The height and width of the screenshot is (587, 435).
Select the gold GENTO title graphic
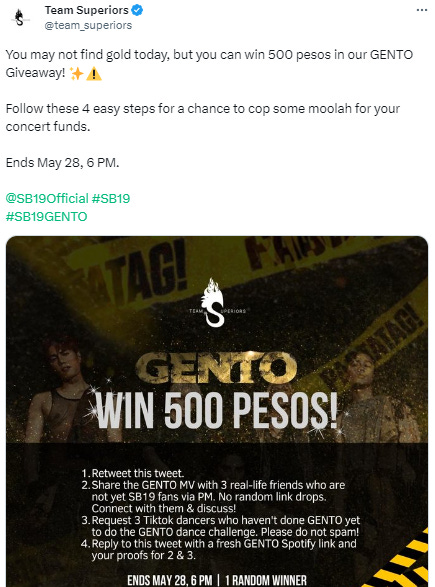216,368
